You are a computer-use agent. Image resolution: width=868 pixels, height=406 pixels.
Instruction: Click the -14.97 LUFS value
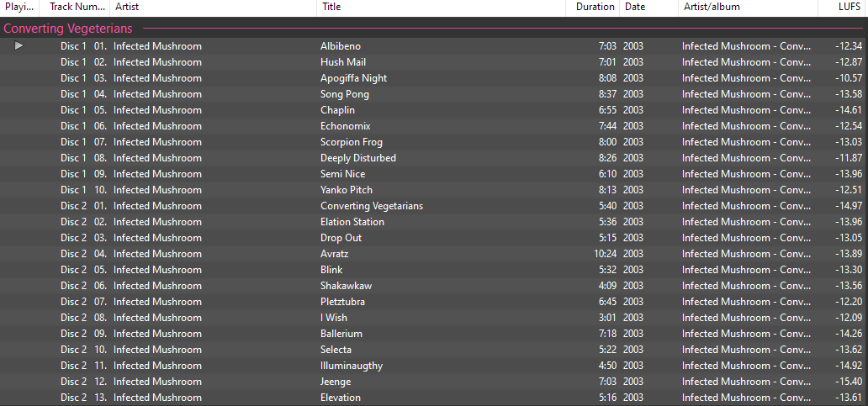[849, 206]
